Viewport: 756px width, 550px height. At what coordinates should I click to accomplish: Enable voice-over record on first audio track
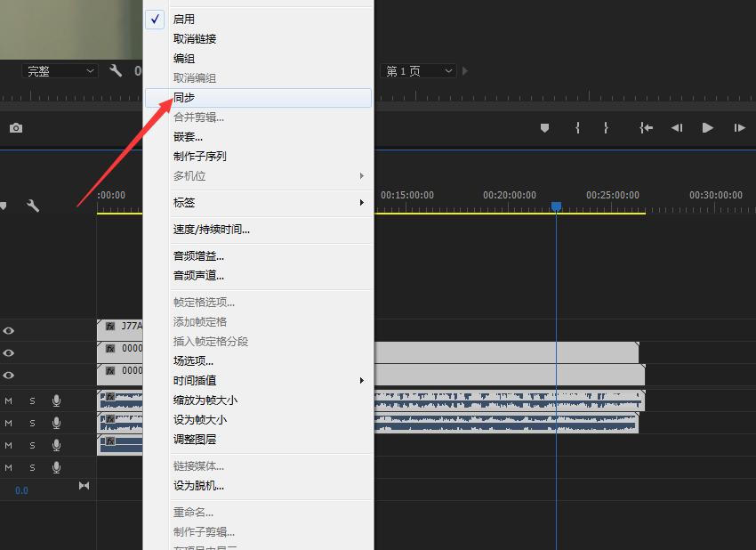(56, 400)
